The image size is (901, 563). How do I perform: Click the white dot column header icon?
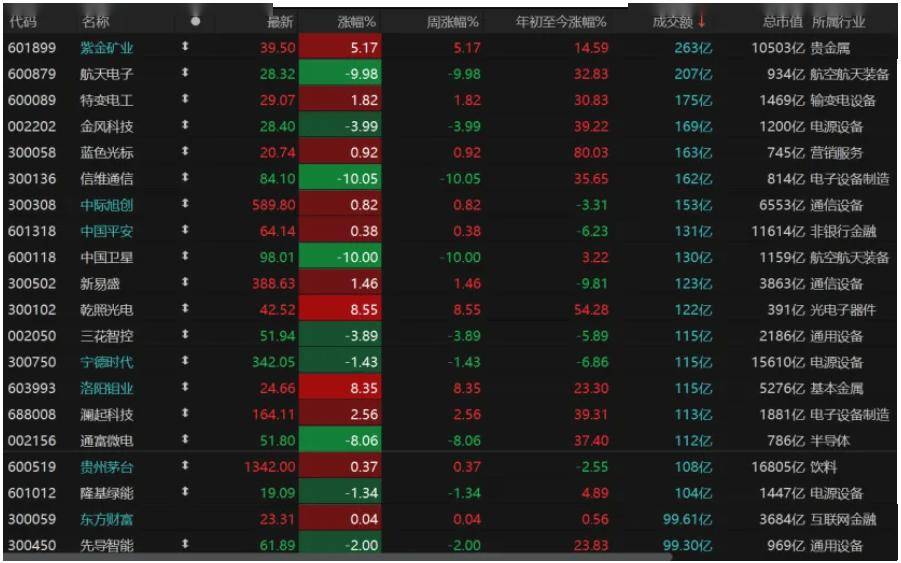(x=195, y=21)
